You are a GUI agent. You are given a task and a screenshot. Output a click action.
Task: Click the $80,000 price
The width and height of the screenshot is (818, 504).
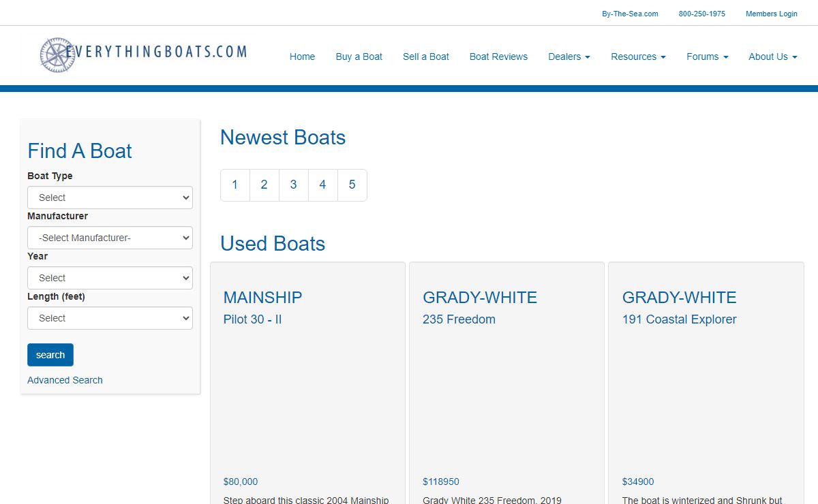[241, 482]
